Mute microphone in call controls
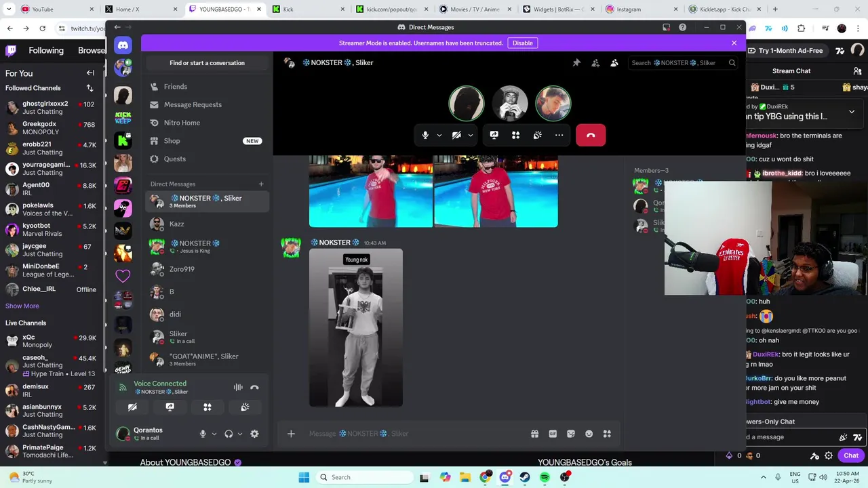 [425, 135]
